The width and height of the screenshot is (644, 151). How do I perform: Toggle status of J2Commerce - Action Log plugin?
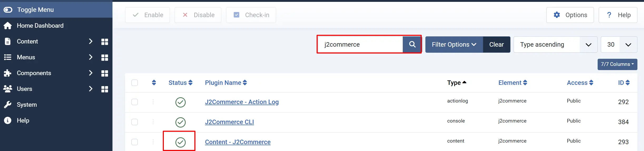tap(180, 102)
